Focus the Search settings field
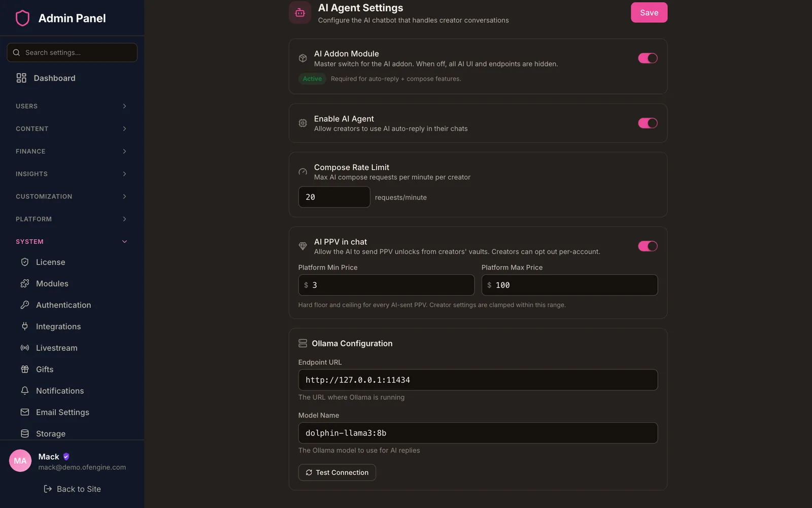The height and width of the screenshot is (508, 812). click(x=72, y=52)
